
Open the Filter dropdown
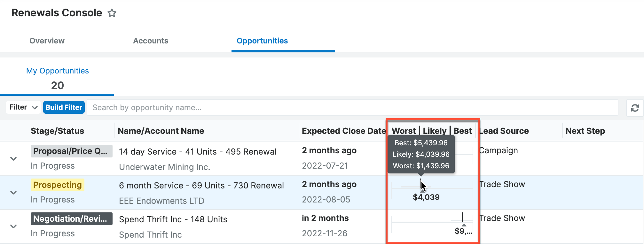pyautogui.click(x=23, y=107)
